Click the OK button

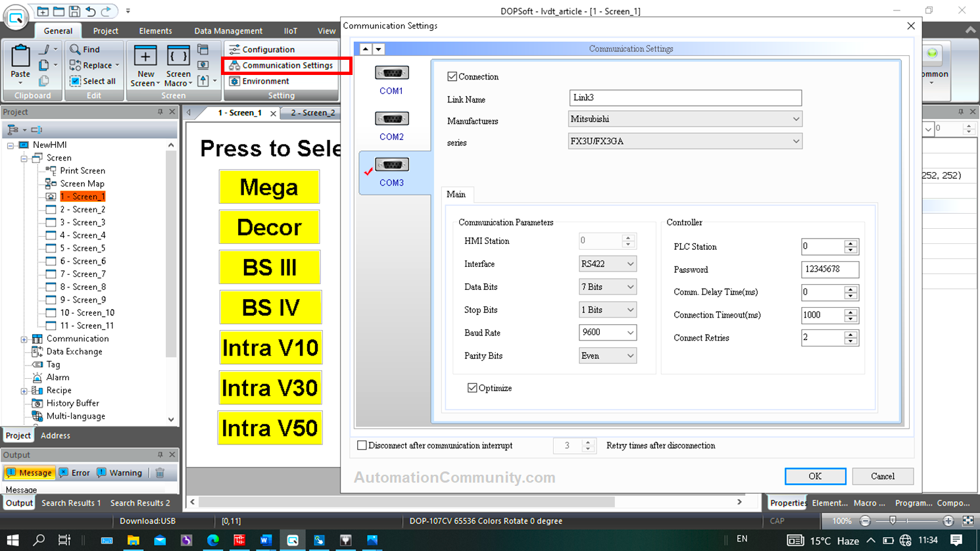(815, 476)
